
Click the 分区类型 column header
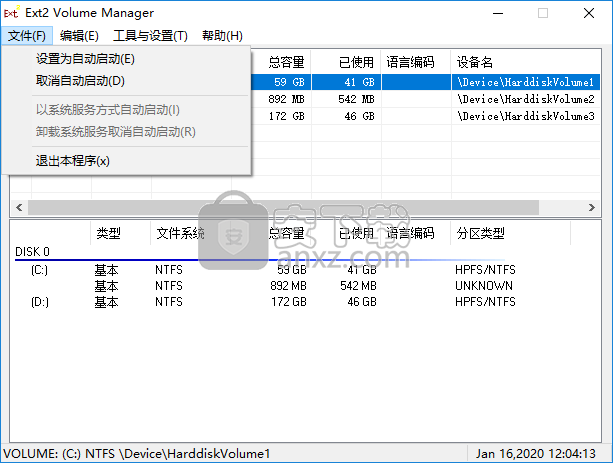point(480,233)
